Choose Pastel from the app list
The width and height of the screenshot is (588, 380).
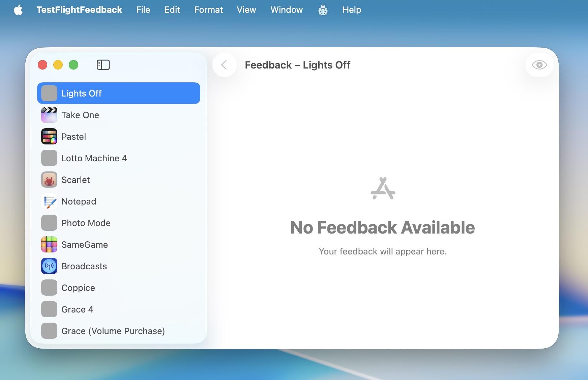pyautogui.click(x=119, y=137)
